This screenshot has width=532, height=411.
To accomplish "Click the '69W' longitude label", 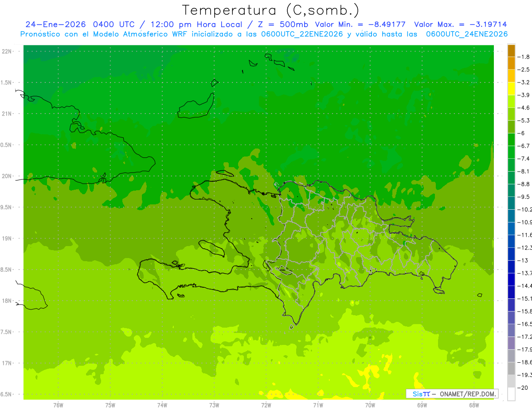I will tap(422, 405).
